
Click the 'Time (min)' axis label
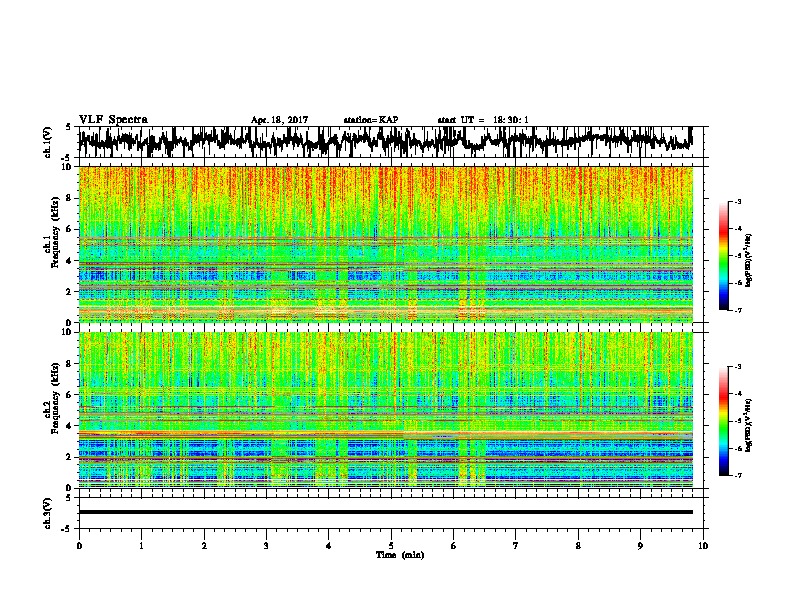pyautogui.click(x=400, y=555)
